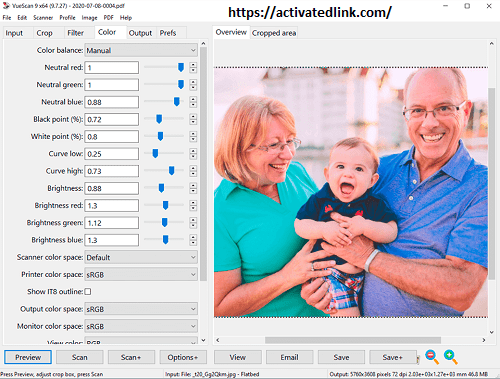Zoom out with the red magnifier icon
The height and width of the screenshot is (379, 500).
pos(432,357)
